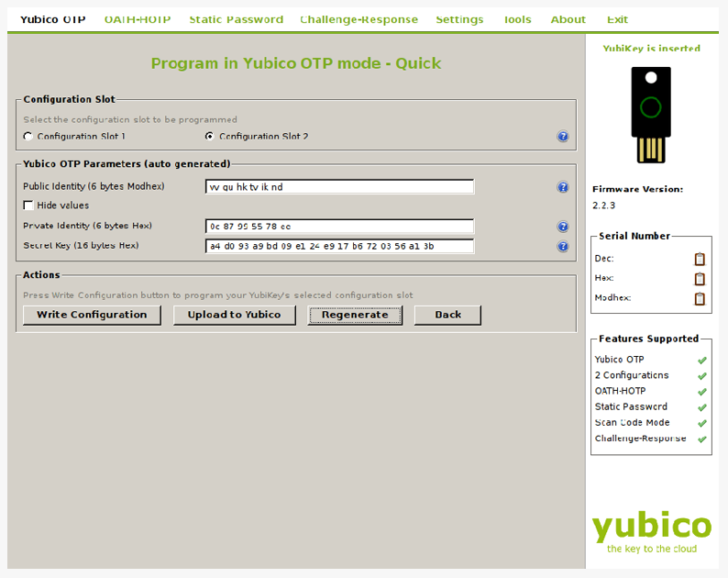
Task: Select Configuration Slot 1 radio button
Action: (x=28, y=136)
